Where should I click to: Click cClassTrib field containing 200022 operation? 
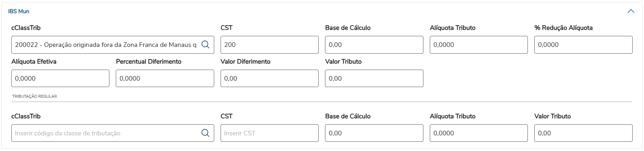(x=105, y=45)
